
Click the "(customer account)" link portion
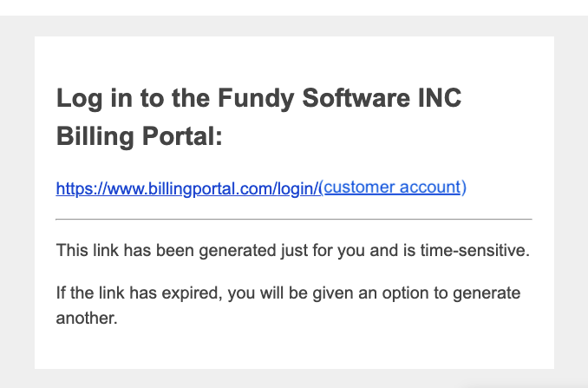point(393,187)
